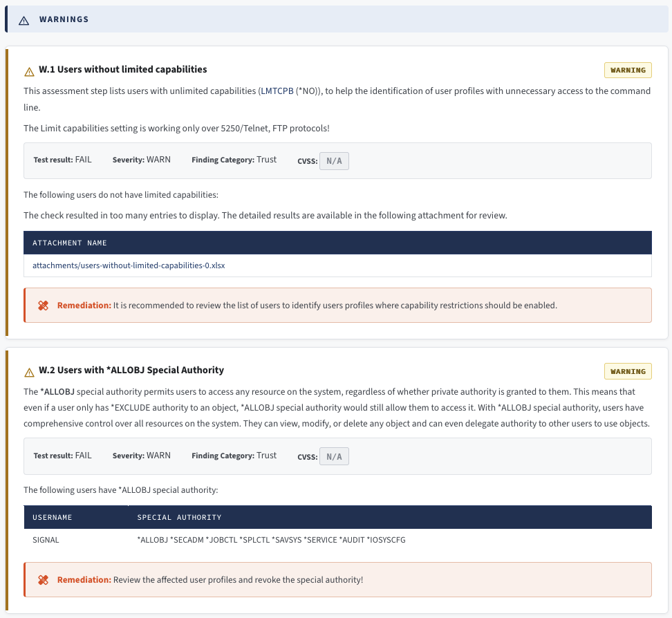Click the warning triangle icon in the Warnings header
The image size is (672, 618).
[x=24, y=20]
